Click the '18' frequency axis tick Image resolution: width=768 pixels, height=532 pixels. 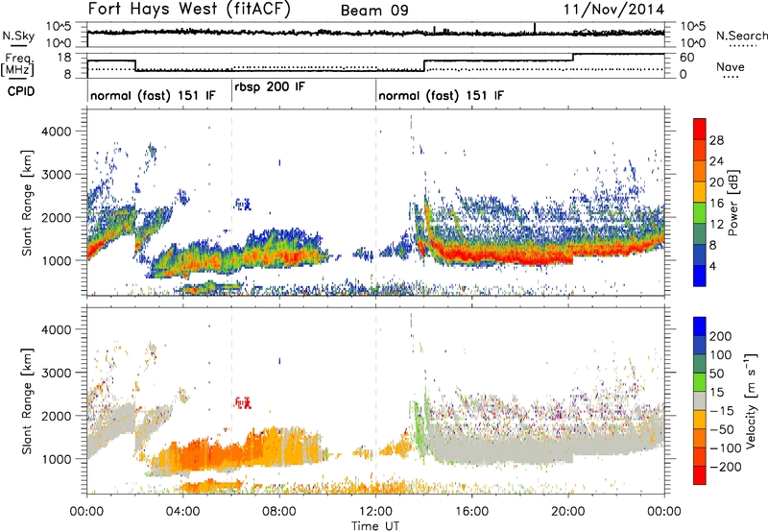(65, 58)
